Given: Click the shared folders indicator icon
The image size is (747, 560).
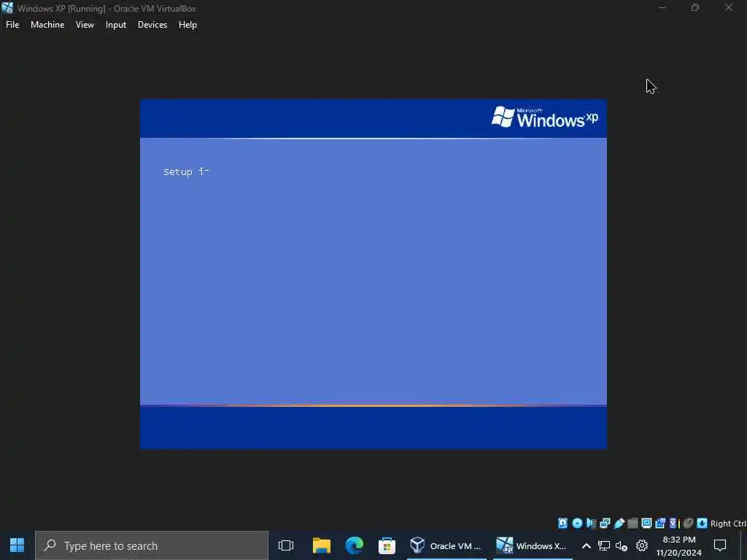Looking at the screenshot, I should tap(632, 524).
